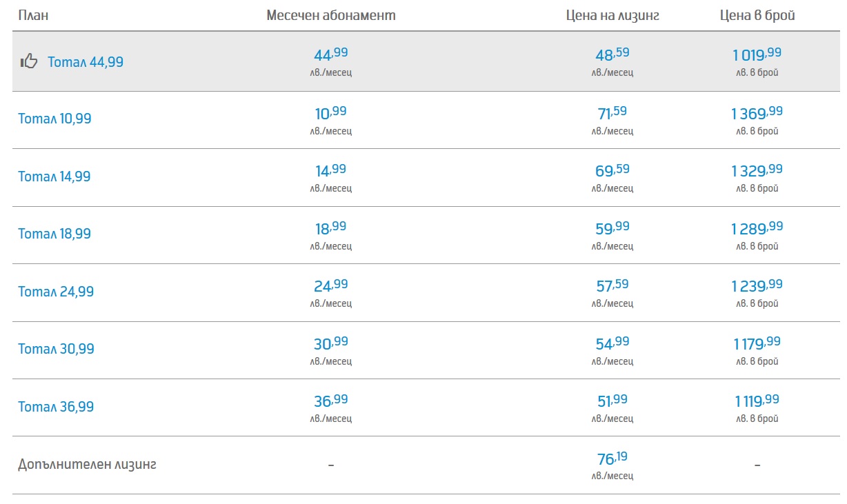
Task: Select the 1 019,99 cash price
Action: [757, 54]
